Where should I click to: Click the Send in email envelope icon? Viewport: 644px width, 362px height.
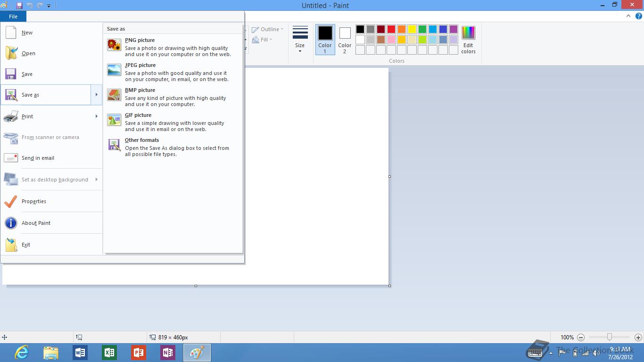11,158
